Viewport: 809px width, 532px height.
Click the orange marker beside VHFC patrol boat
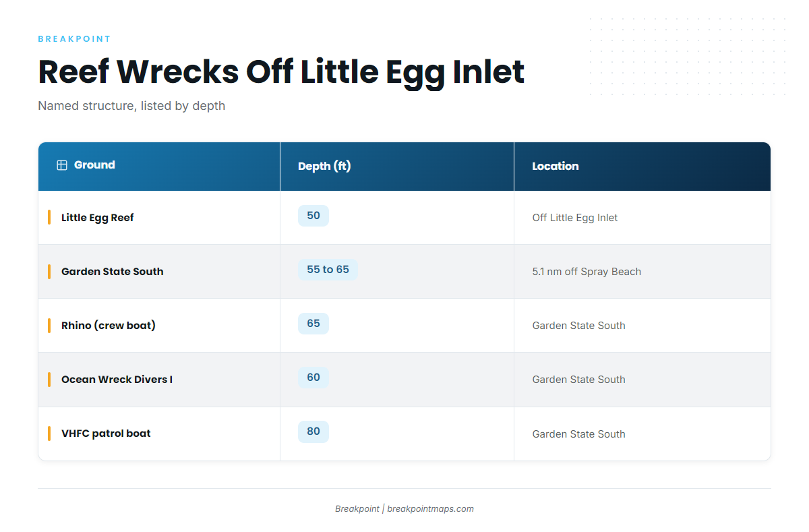click(49, 433)
